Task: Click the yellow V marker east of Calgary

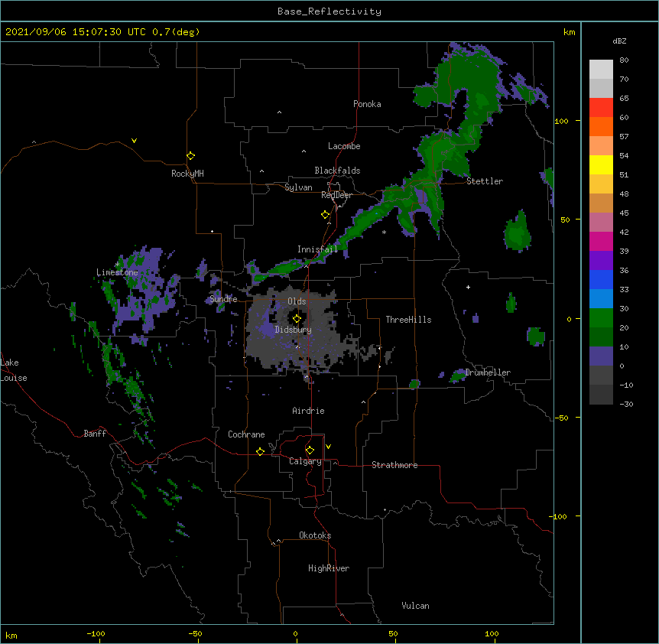Action: (x=328, y=447)
